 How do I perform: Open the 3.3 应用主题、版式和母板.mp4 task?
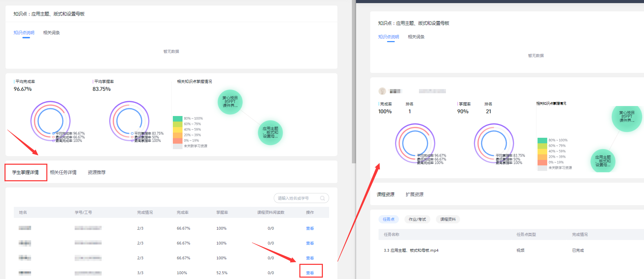[411, 250]
